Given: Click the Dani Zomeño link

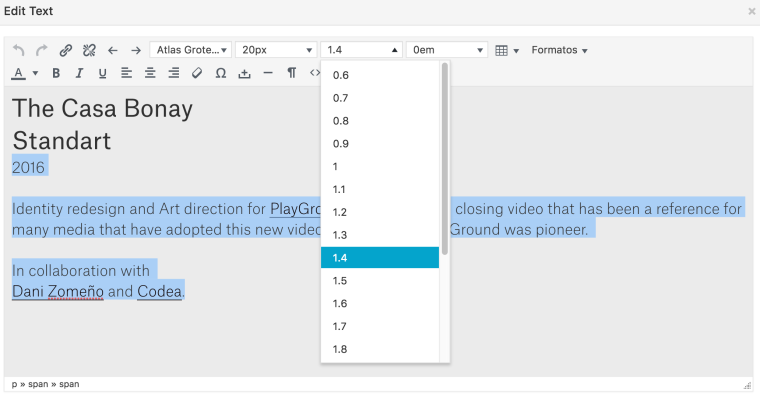Looking at the screenshot, I should click(57, 292).
